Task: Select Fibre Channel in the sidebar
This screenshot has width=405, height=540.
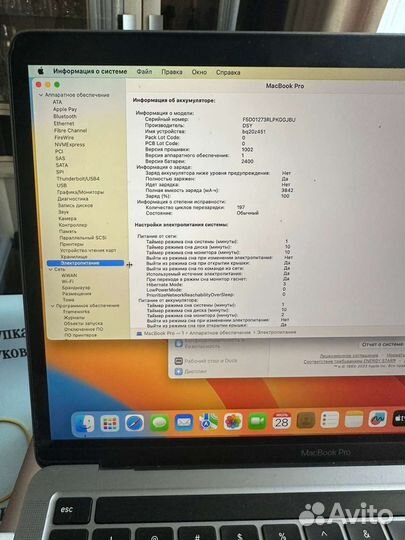Action: [70, 131]
